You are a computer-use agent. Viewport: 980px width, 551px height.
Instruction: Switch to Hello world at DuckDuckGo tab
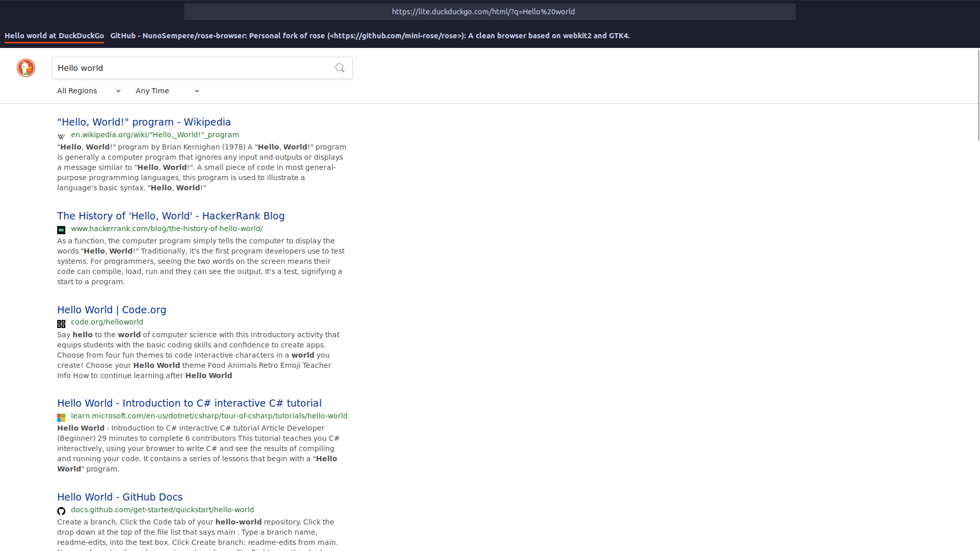pyautogui.click(x=54, y=36)
